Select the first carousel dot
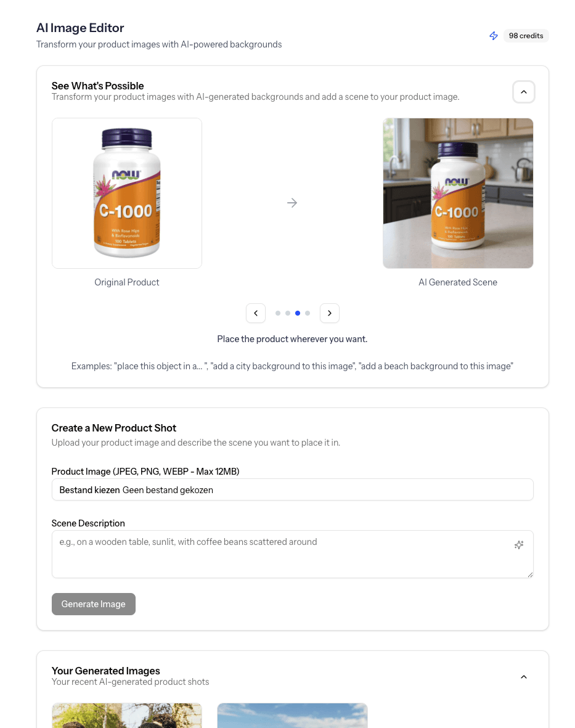This screenshot has width=575, height=728. tap(277, 313)
